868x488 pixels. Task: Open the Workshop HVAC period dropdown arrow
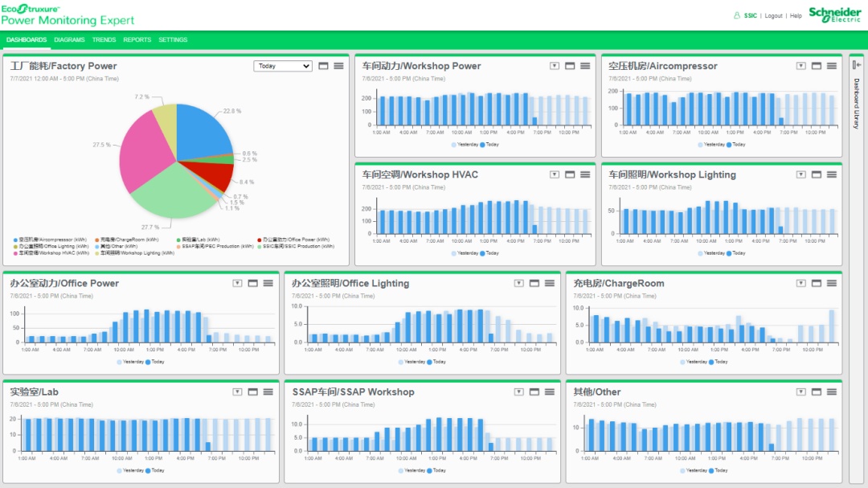point(554,174)
